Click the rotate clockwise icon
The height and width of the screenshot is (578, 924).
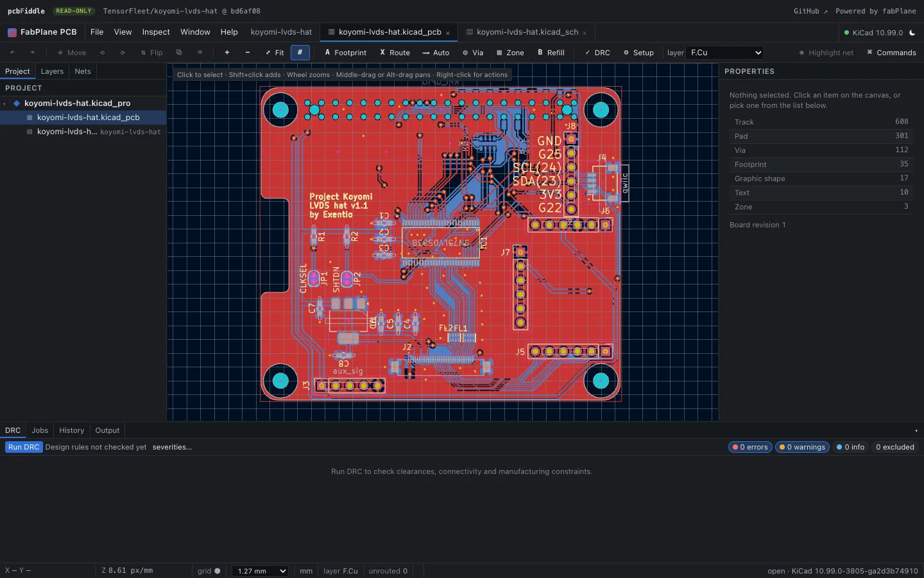[123, 53]
